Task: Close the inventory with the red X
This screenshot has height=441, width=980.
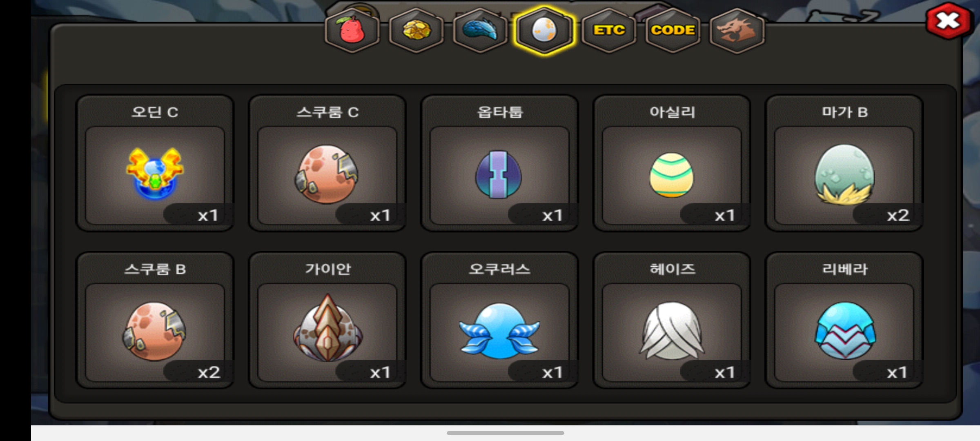Action: tap(948, 21)
